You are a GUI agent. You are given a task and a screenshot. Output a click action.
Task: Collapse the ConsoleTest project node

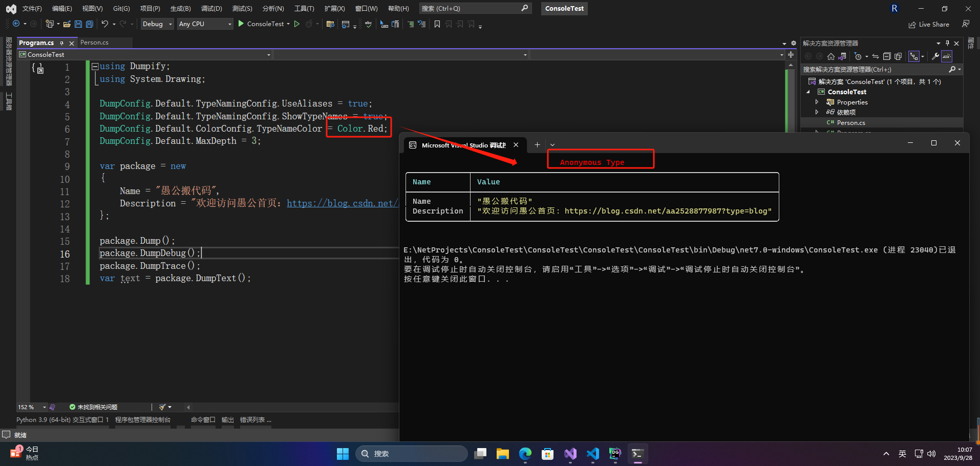pos(808,92)
